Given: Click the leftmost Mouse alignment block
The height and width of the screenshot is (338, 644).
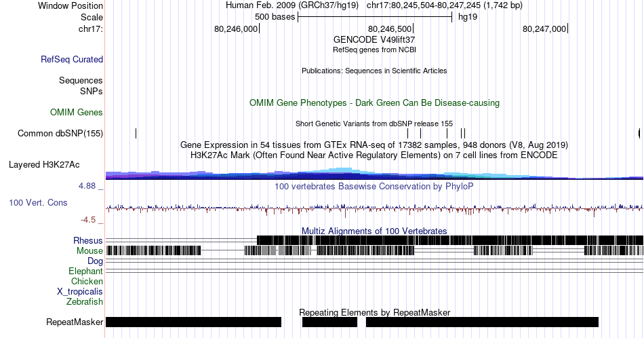Looking at the screenshot, I should 154,250.
